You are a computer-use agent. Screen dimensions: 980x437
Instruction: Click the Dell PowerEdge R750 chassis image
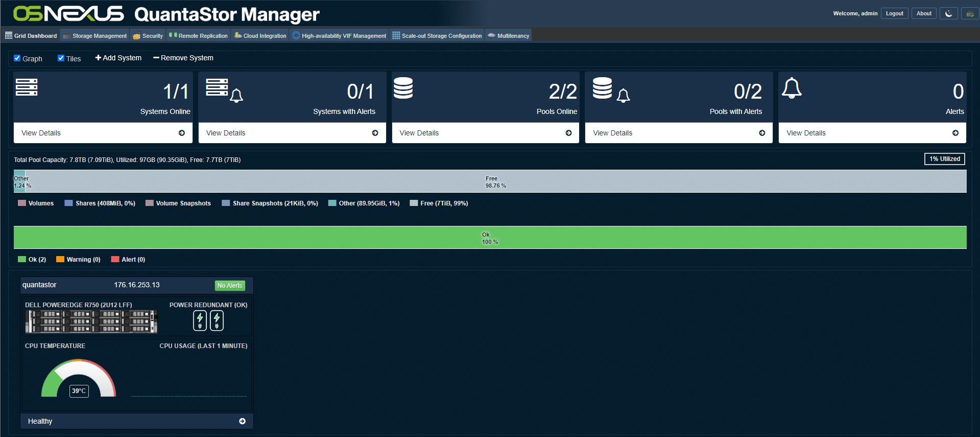tap(91, 321)
